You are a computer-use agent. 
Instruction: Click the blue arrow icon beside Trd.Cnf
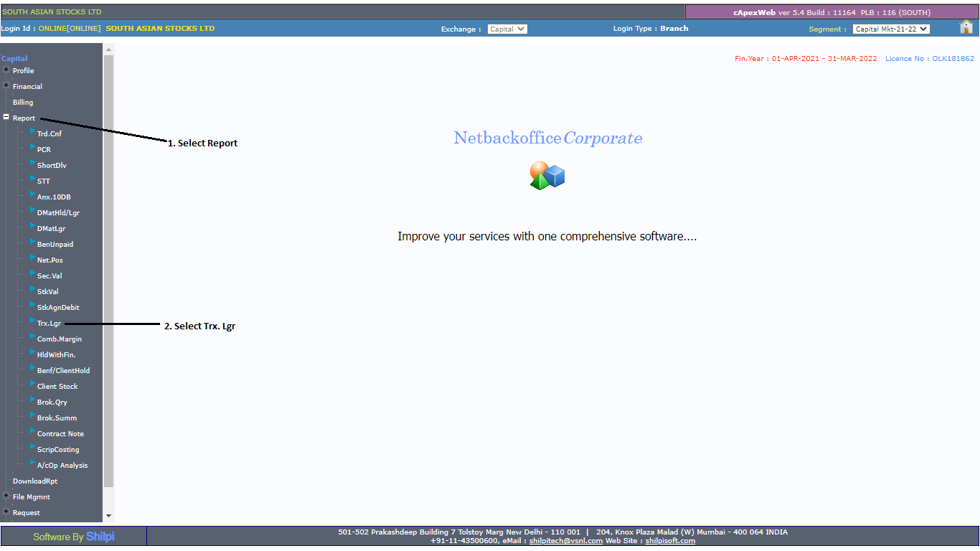tap(33, 131)
